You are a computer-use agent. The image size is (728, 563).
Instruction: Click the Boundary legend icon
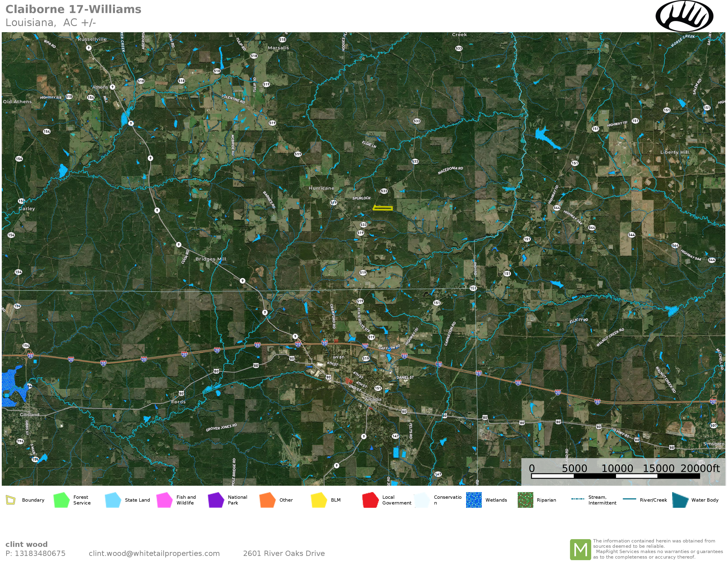click(x=11, y=500)
